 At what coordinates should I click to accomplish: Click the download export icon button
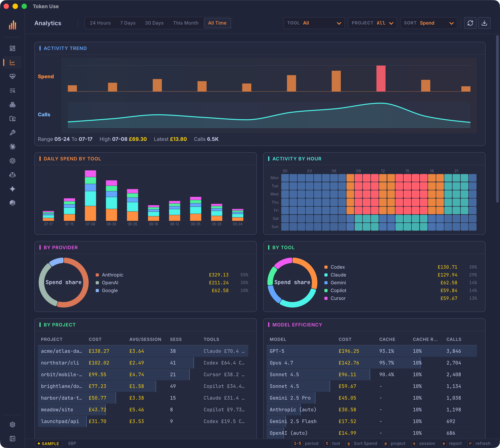484,23
